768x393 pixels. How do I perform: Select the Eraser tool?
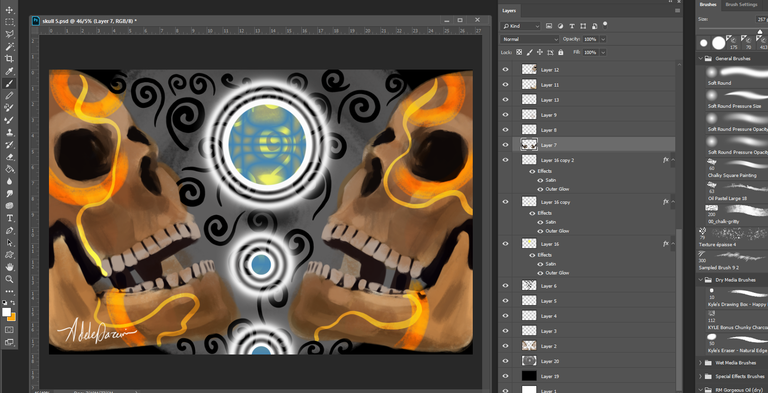[9, 157]
